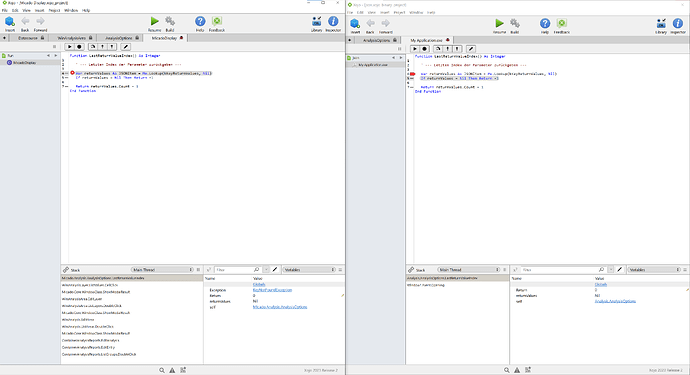Toggle the red breakpoint in left code editor
Screen dimensions: 690x375
[72, 73]
